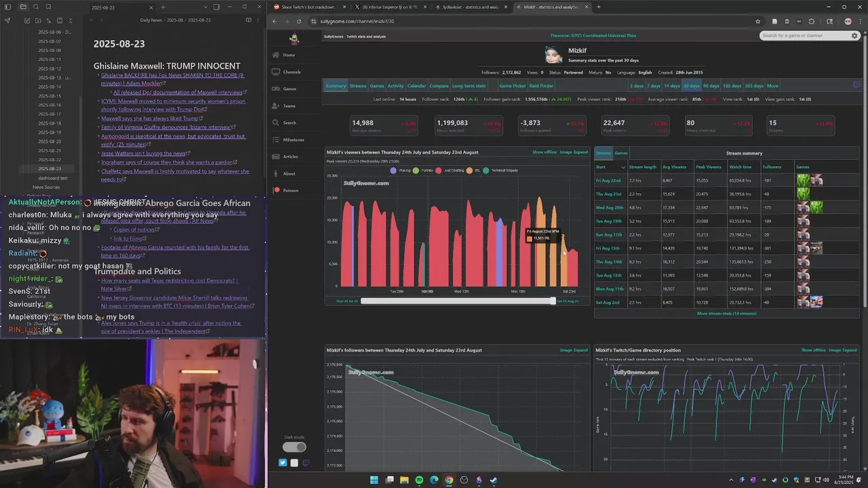Image resolution: width=868 pixels, height=488 pixels.
Task: Create a new folder in Obsidian
Action: click(x=38, y=20)
